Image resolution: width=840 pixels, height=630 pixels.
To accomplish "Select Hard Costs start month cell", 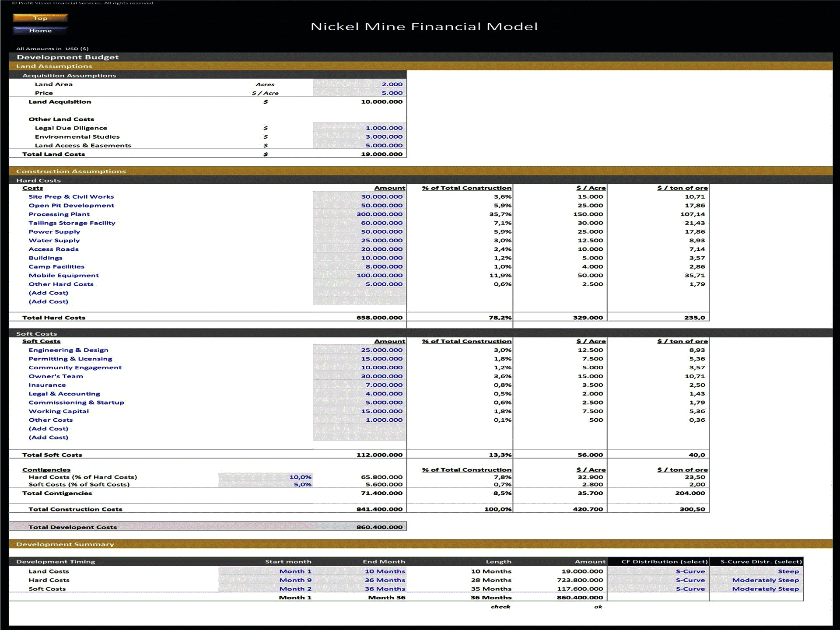I will (x=266, y=580).
